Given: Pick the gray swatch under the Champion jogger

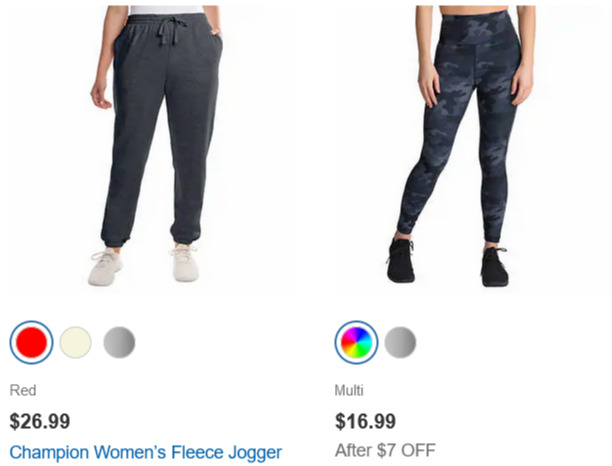Looking at the screenshot, I should 119,342.
